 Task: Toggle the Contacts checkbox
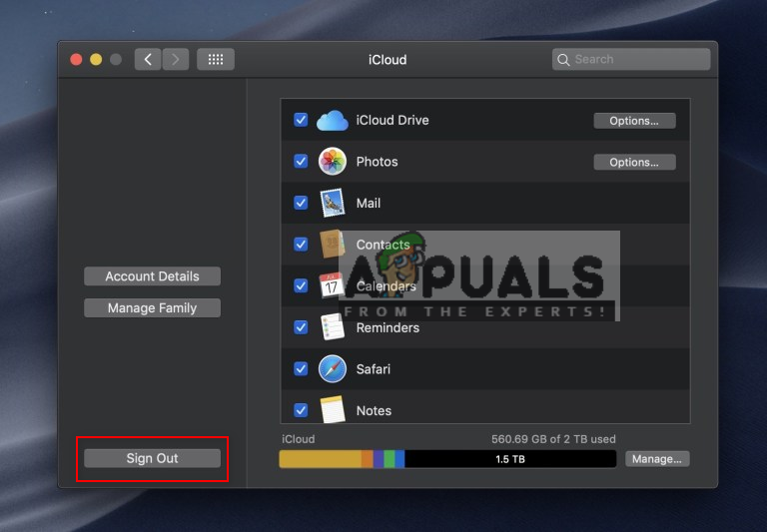pyautogui.click(x=301, y=244)
